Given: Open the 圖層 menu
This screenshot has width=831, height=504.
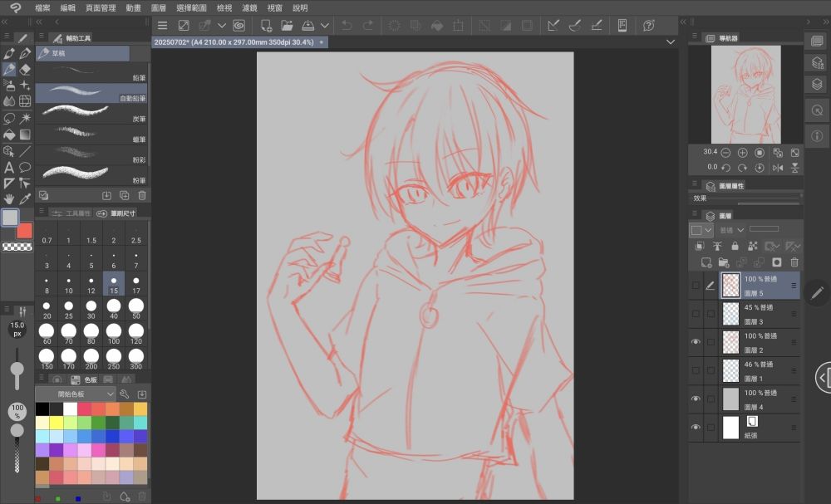Looking at the screenshot, I should pos(159,8).
